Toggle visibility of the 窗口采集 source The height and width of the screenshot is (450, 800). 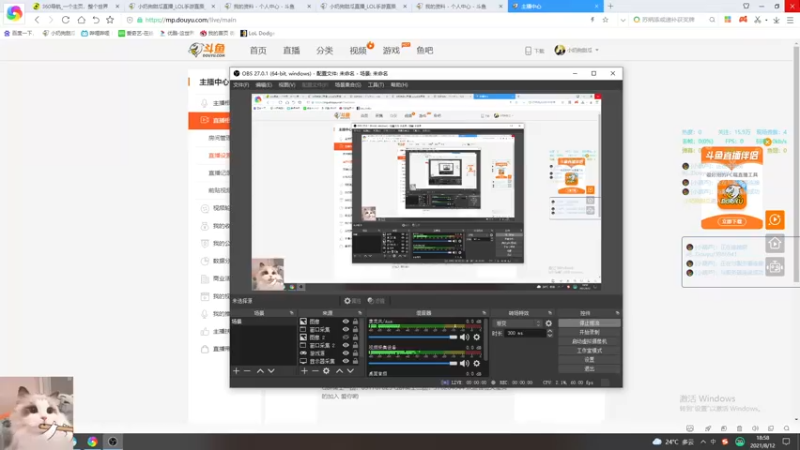coord(345,330)
